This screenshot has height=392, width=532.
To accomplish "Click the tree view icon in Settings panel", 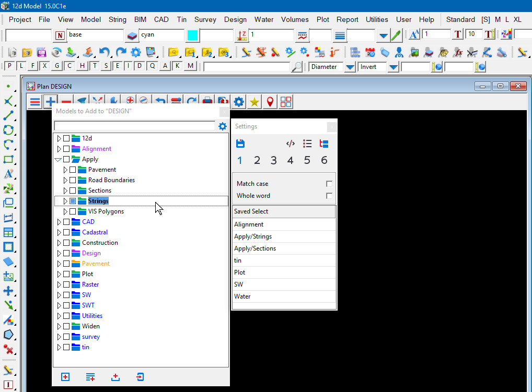I will 324,144.
